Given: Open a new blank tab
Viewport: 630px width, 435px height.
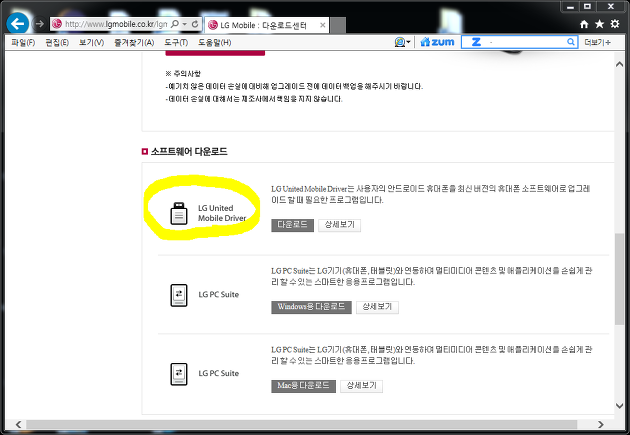Looking at the screenshot, I should 338,25.
